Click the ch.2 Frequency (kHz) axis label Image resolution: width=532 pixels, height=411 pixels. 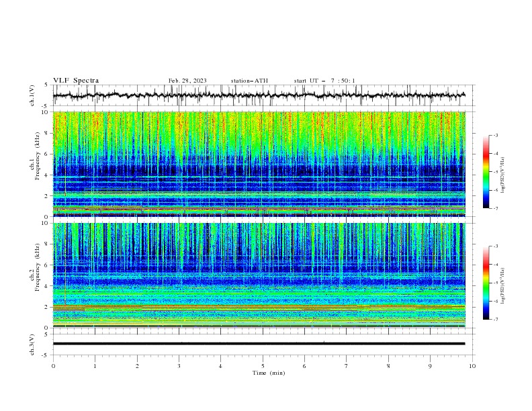pos(35,267)
